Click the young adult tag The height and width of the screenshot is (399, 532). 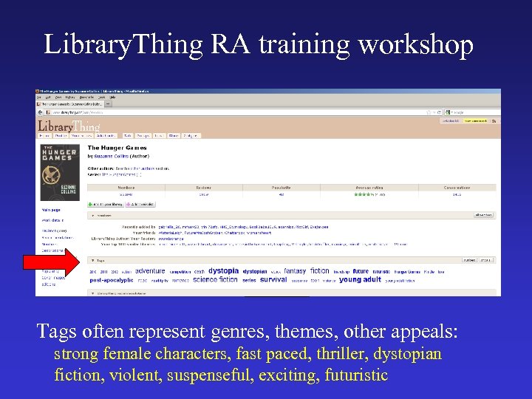pyautogui.click(x=360, y=280)
